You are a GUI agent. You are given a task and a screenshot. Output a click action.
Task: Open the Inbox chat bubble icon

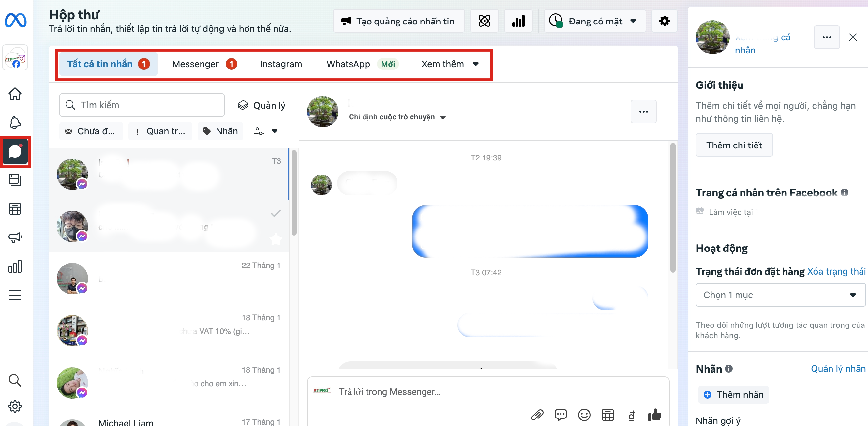coord(15,151)
